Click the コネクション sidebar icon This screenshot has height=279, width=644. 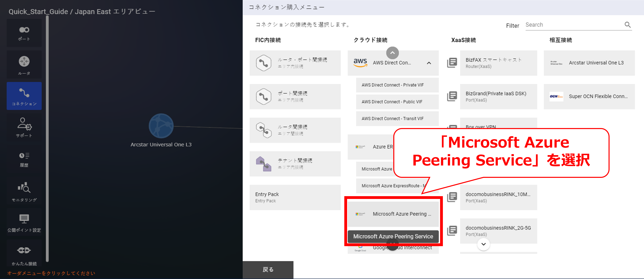click(24, 96)
